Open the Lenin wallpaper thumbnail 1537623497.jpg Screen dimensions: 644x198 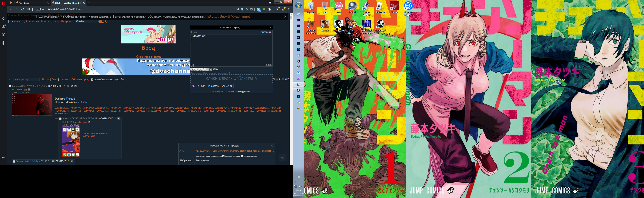pyautogui.click(x=32, y=105)
